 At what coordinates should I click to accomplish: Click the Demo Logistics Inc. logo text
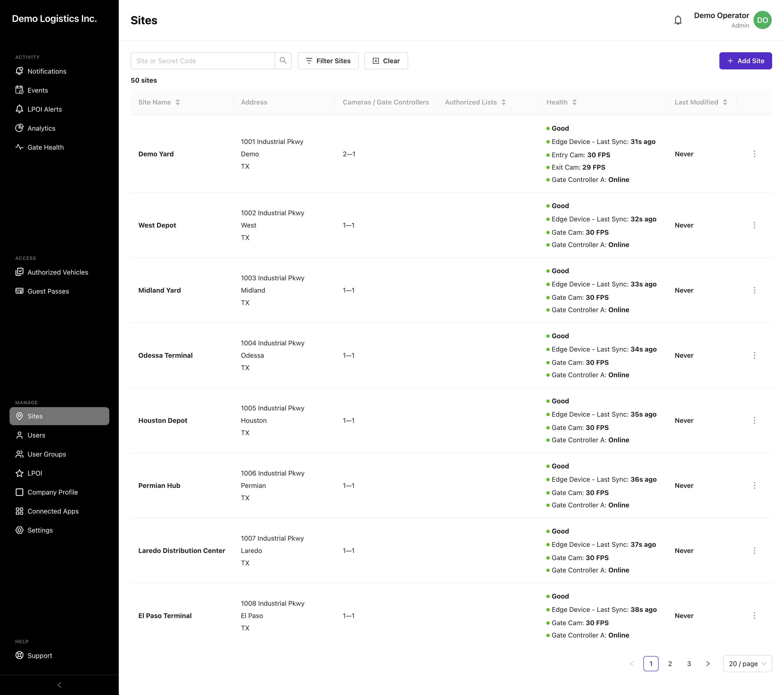[x=54, y=19]
